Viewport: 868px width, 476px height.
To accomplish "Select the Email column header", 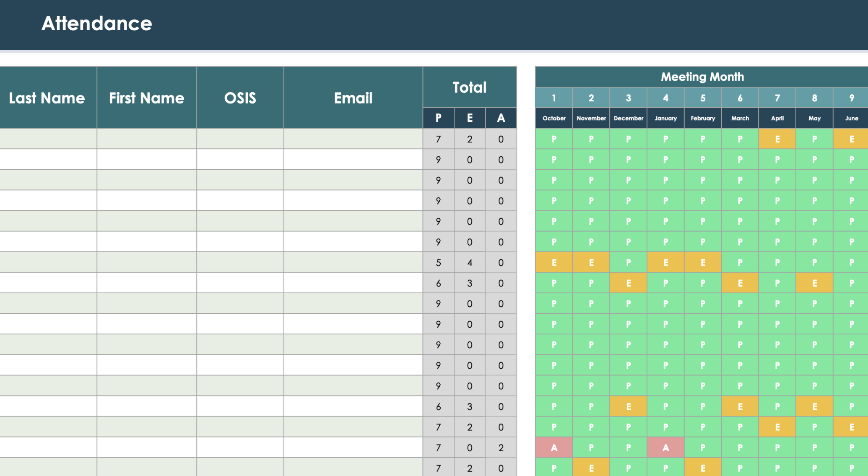I will (x=353, y=98).
